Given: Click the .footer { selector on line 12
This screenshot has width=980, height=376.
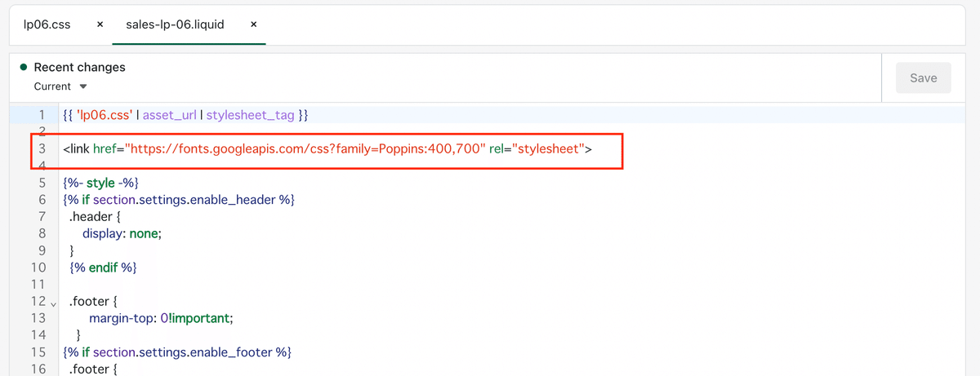Looking at the screenshot, I should click(94, 301).
